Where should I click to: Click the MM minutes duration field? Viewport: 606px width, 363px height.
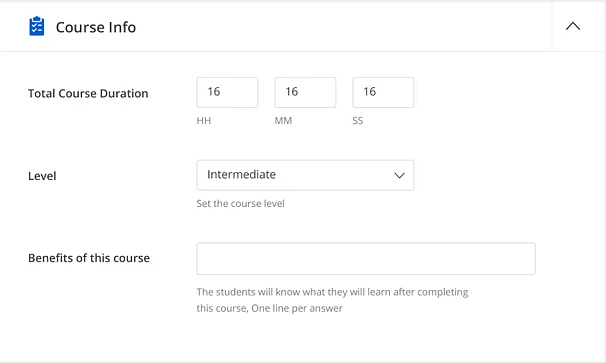tap(305, 92)
